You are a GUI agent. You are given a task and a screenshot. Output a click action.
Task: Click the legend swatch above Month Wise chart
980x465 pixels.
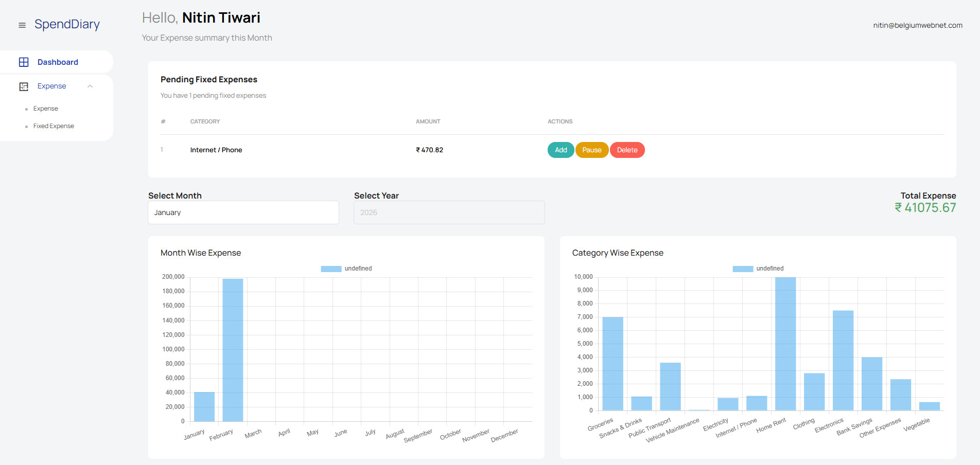pos(330,269)
